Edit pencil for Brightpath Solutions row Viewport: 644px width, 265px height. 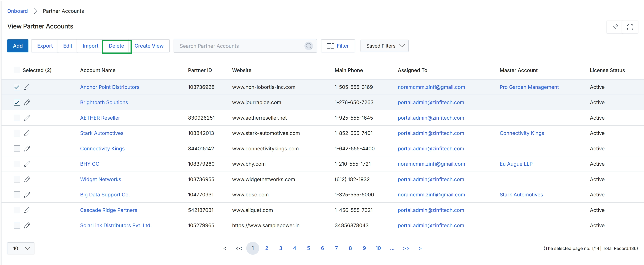[x=27, y=102]
